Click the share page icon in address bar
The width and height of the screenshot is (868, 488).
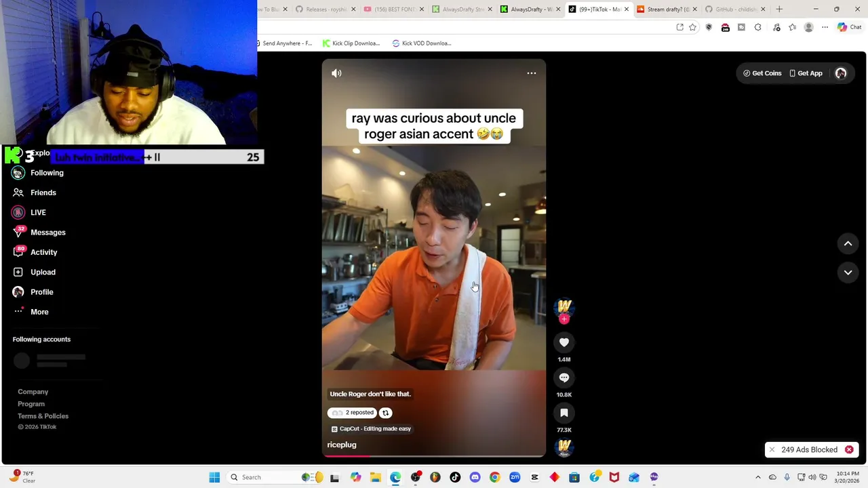(x=680, y=27)
